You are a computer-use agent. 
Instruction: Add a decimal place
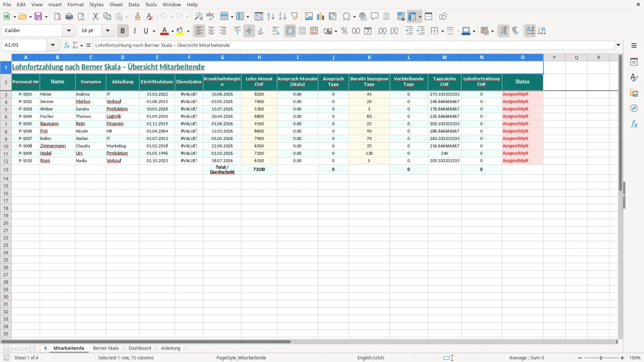[383, 31]
